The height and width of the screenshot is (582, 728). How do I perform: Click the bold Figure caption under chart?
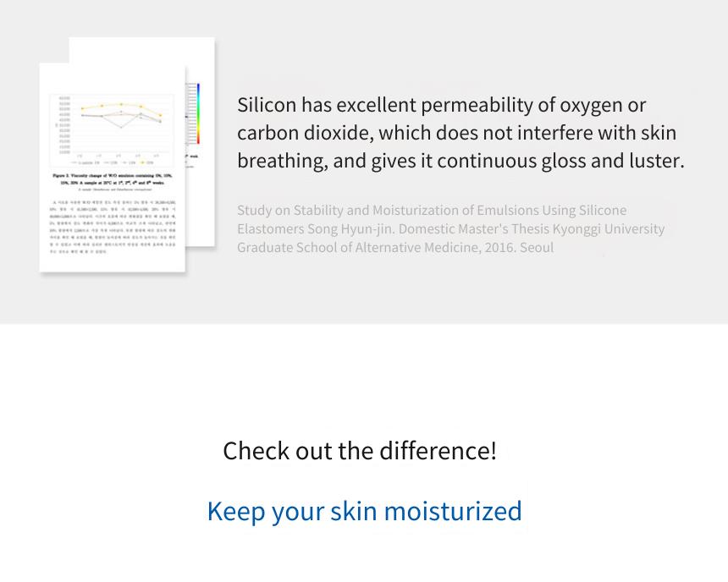pyautogui.click(x=113, y=179)
